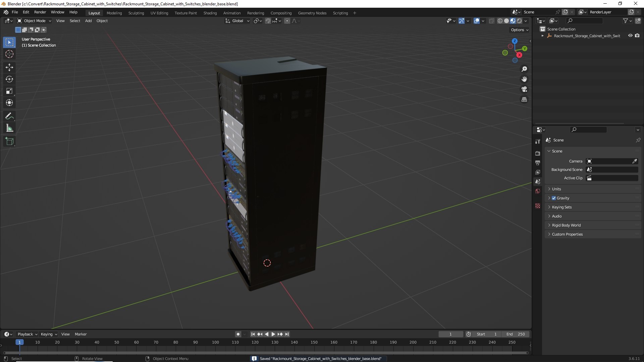
Task: Open the Add menu in viewport
Action: (x=88, y=21)
